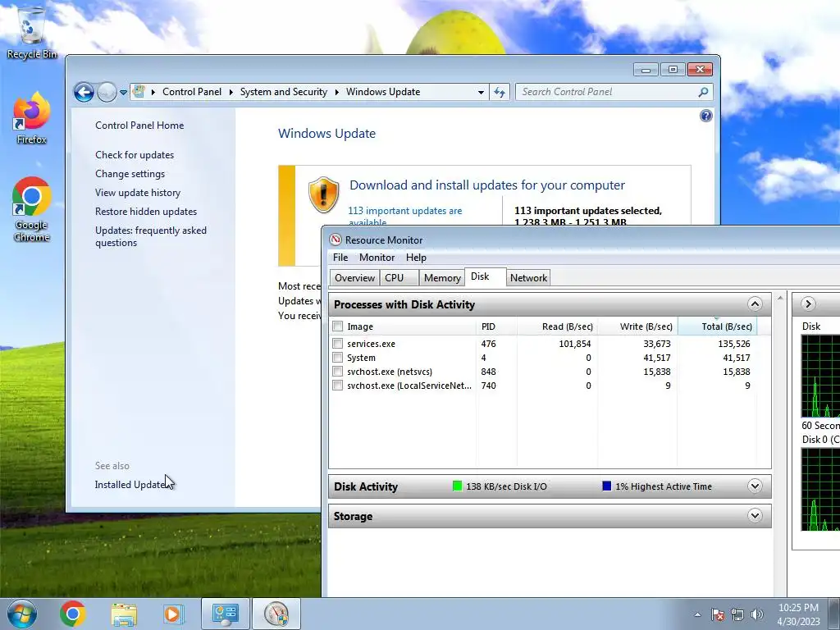
Task: Click the Control Panel icon in address bar
Action: pyautogui.click(x=139, y=92)
